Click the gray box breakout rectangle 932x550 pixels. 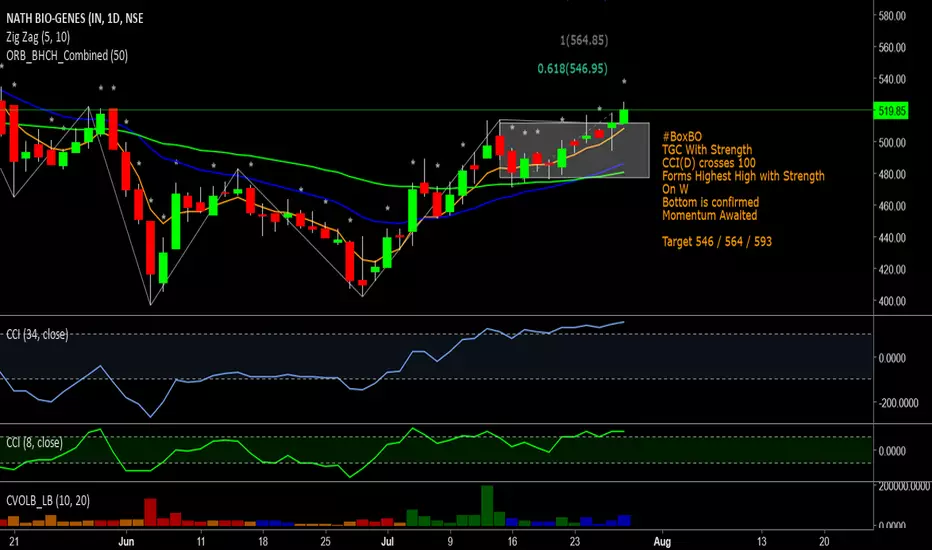(x=574, y=150)
